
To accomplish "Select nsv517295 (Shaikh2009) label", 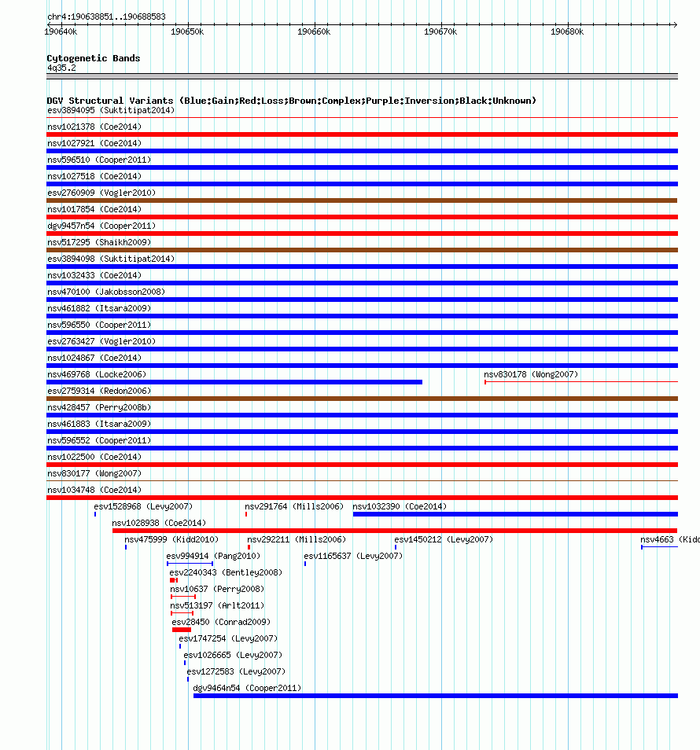I will [x=99, y=242].
